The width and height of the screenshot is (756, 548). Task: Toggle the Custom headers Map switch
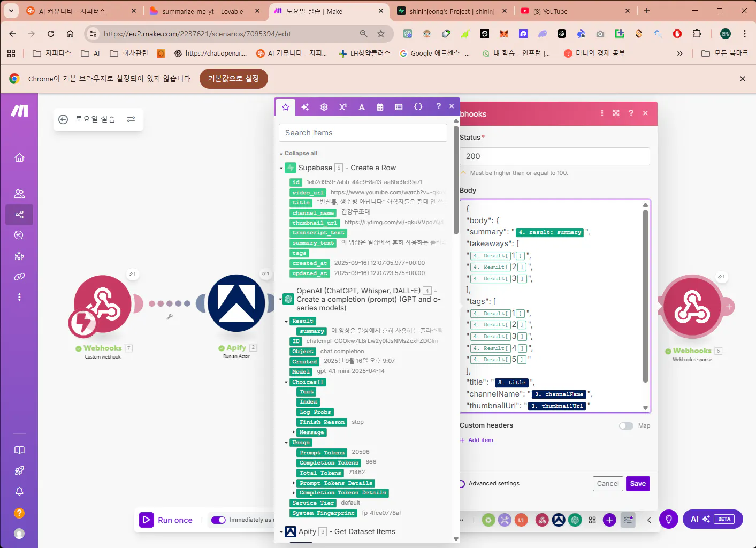tap(626, 426)
